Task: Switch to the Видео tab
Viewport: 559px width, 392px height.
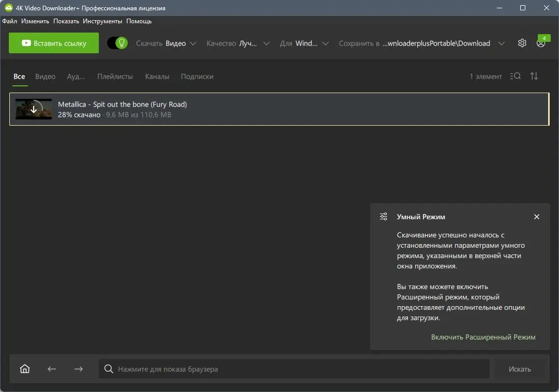Action: coord(45,77)
